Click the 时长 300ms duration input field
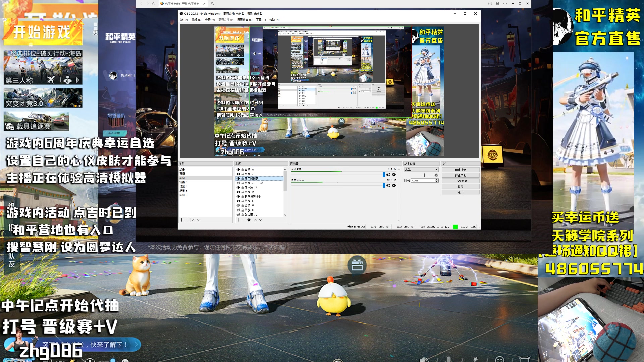Viewport: 644px width, 362px height. 423,181
